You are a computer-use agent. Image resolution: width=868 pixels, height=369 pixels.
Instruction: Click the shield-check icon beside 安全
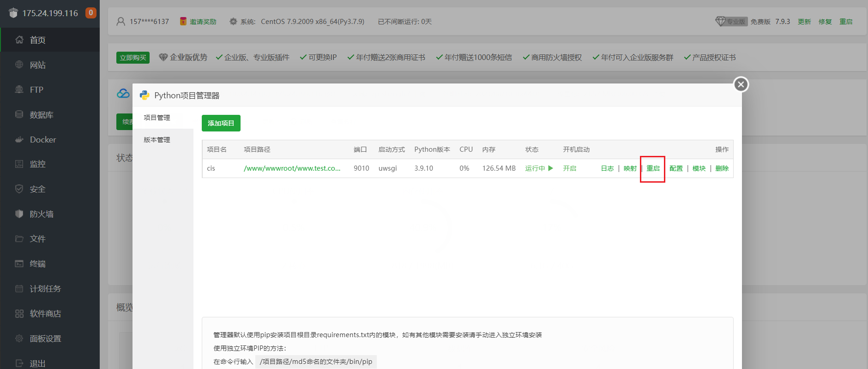(x=19, y=189)
